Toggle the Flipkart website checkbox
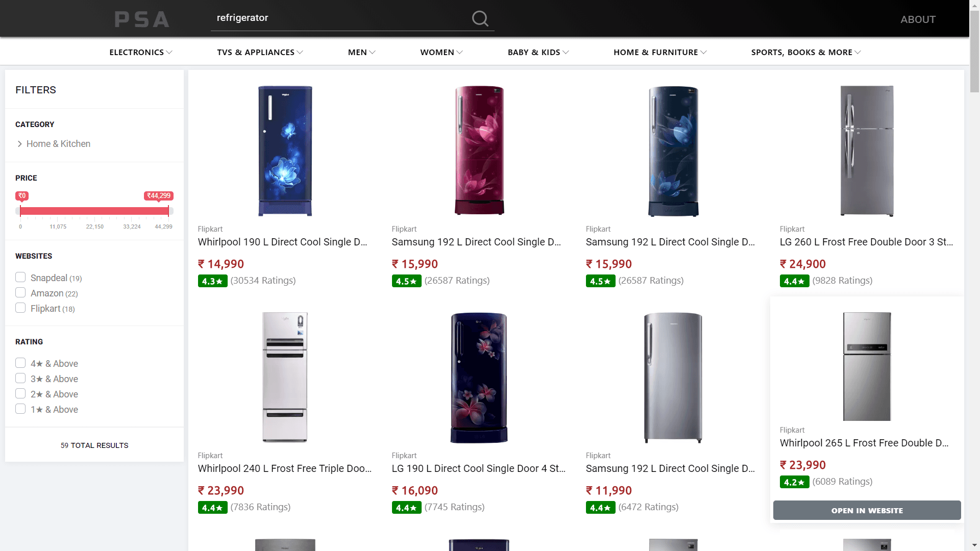Image resolution: width=980 pixels, height=551 pixels. click(20, 308)
